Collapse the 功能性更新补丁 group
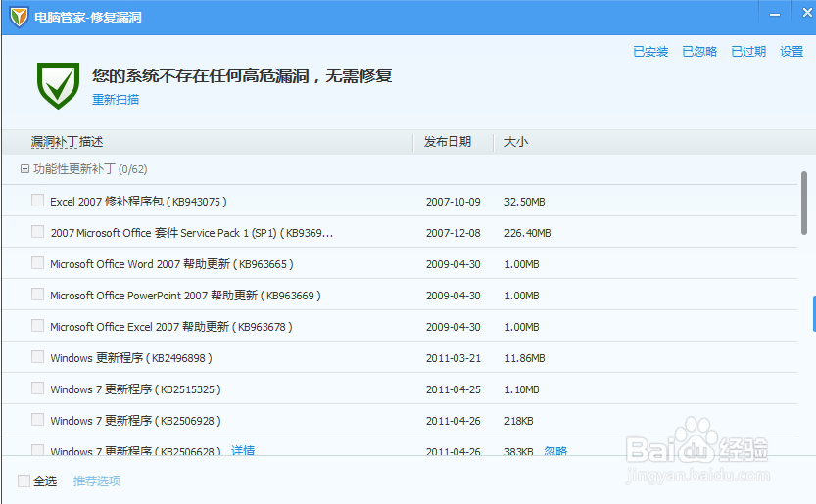The width and height of the screenshot is (816, 504). pyautogui.click(x=24, y=169)
